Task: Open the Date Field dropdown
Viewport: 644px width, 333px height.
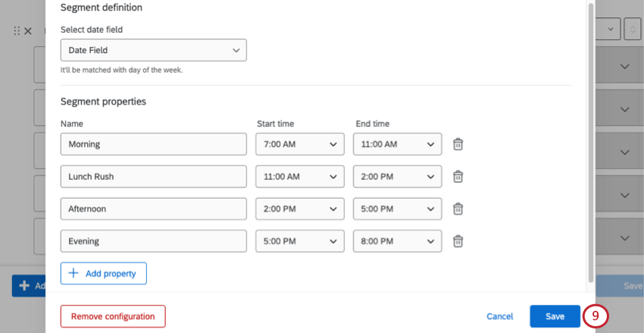Action: click(x=153, y=51)
